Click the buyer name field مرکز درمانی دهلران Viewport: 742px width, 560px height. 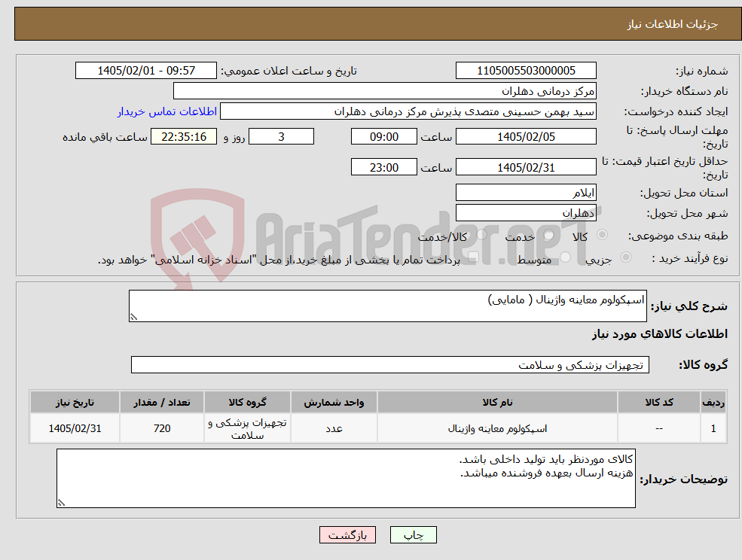click(x=384, y=91)
